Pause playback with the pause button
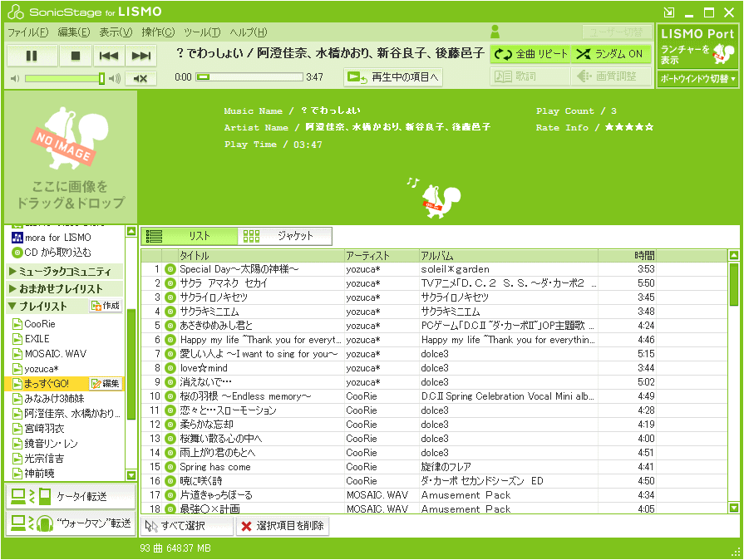This screenshot has height=560, width=744. coord(32,56)
